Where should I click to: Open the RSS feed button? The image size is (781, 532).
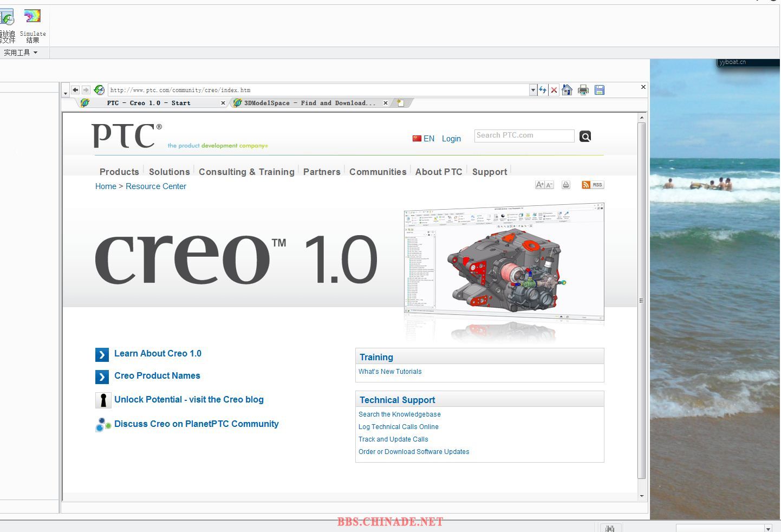(593, 185)
